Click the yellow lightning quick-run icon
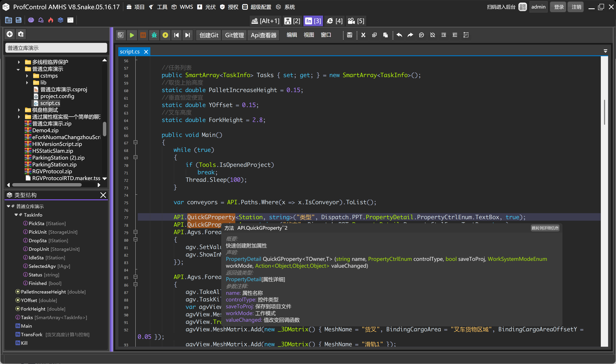The image size is (616, 364). (165, 35)
